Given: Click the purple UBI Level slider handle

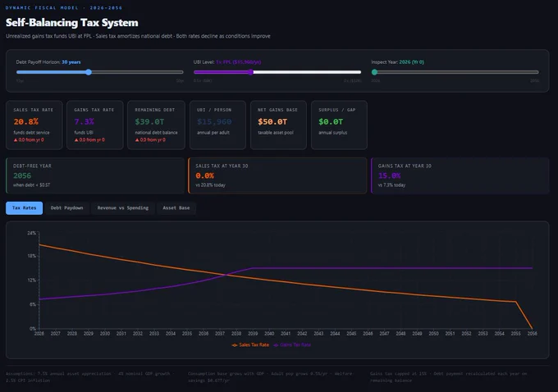Looking at the screenshot, I should pyautogui.click(x=250, y=72).
